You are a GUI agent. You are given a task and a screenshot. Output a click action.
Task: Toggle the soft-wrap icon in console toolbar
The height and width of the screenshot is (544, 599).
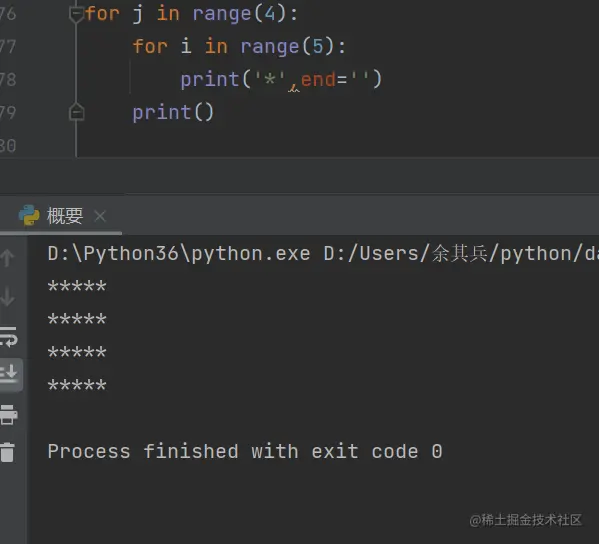9,337
